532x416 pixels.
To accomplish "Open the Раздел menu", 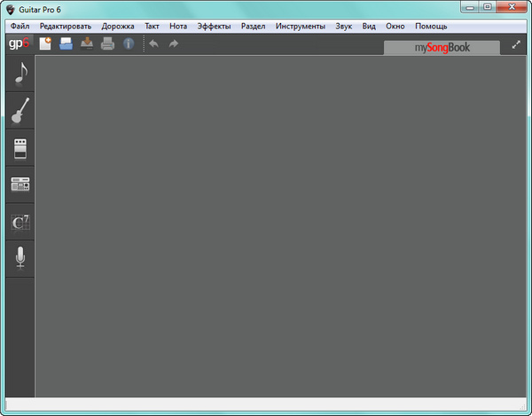I will 253,26.
